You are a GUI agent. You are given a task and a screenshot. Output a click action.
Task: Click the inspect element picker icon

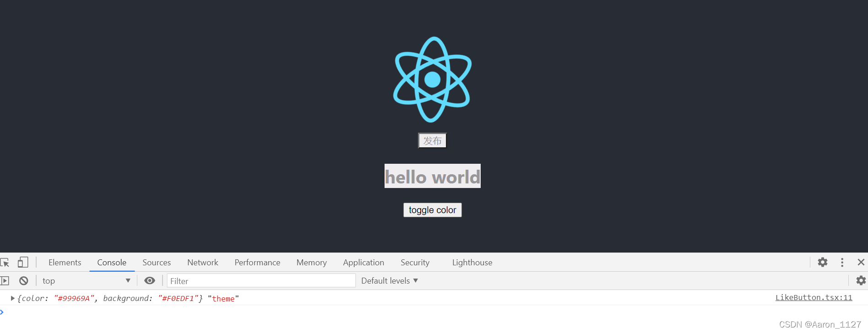pos(5,263)
